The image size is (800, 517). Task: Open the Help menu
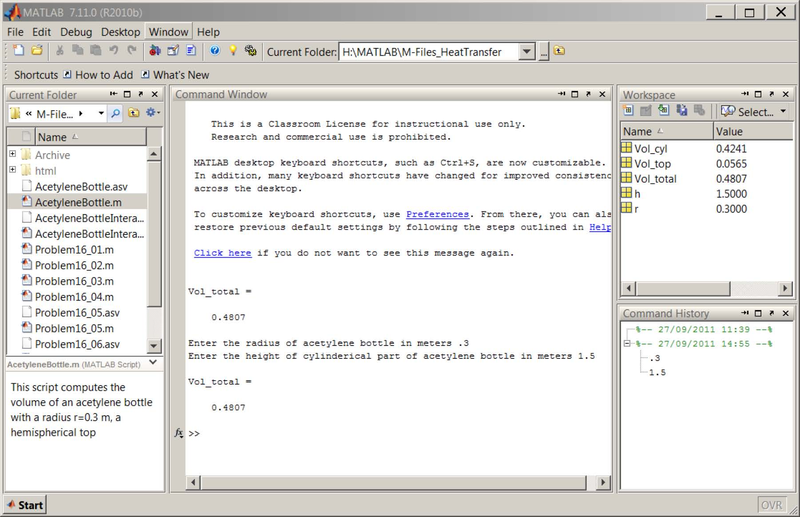(x=208, y=32)
